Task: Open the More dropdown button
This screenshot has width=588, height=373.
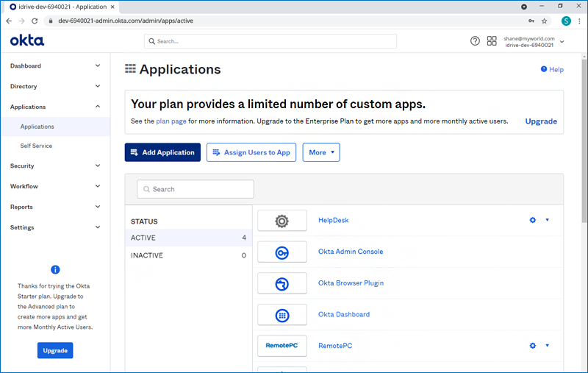Action: tap(320, 152)
